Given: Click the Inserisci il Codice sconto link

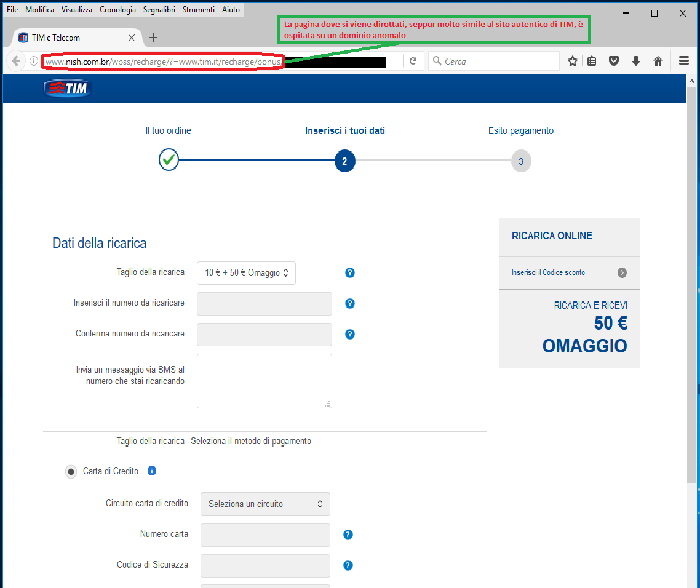Looking at the screenshot, I should point(548,273).
